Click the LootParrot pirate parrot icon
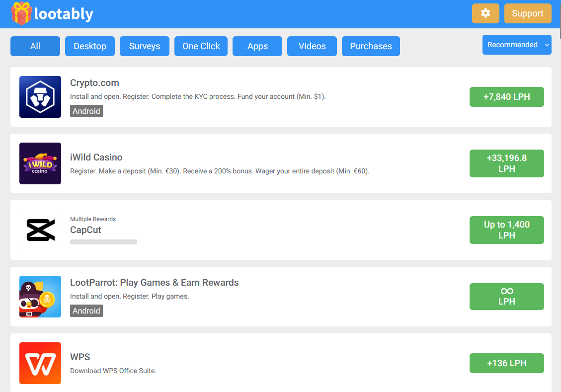Screen dimensions: 561x392 (x=40, y=297)
